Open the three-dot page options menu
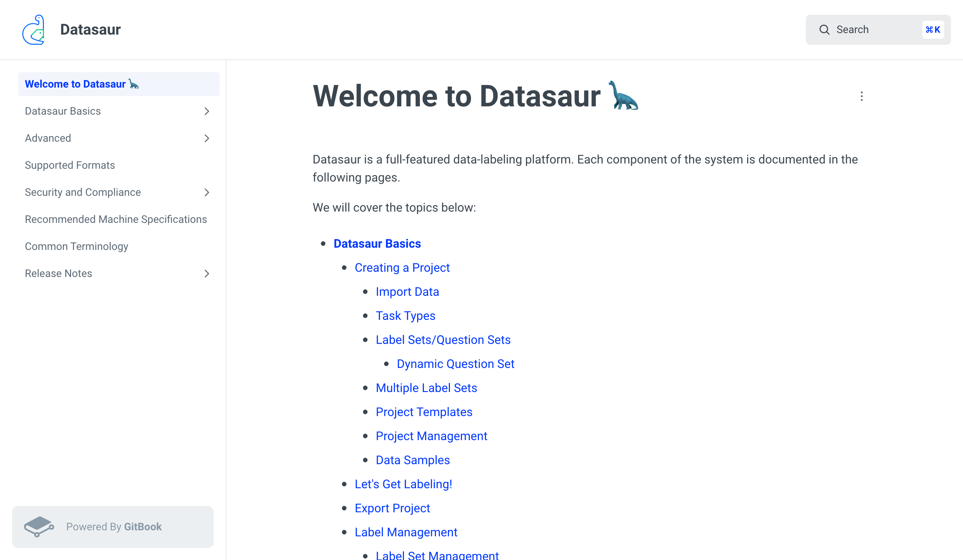The height and width of the screenshot is (560, 963). pos(861,96)
